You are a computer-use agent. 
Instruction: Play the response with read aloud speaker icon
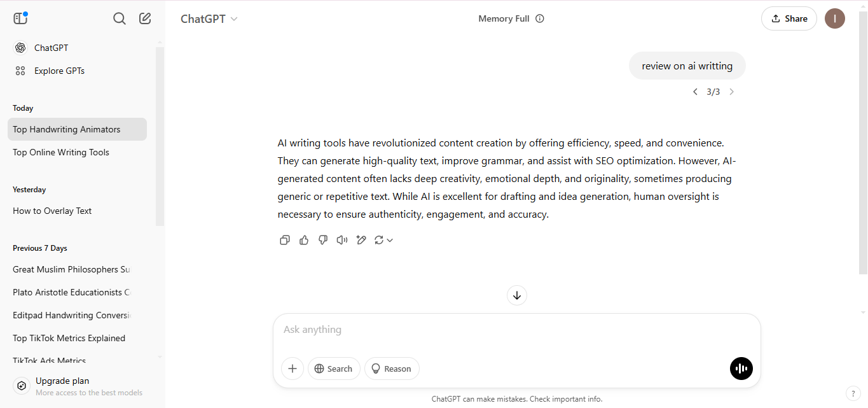pos(342,240)
